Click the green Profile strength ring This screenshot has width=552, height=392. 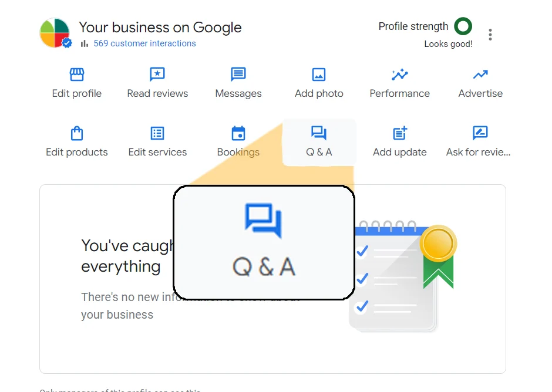[463, 26]
